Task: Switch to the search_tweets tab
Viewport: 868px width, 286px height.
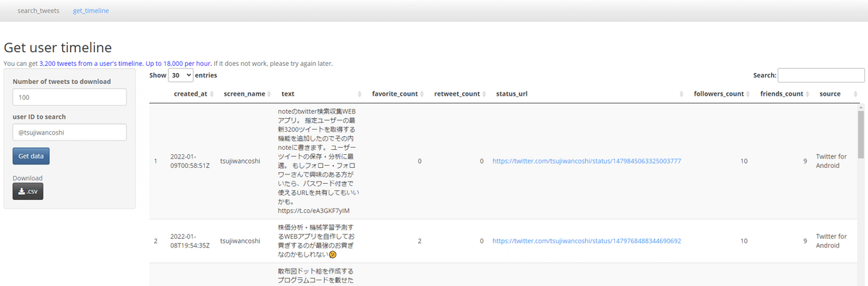Action: point(38,11)
